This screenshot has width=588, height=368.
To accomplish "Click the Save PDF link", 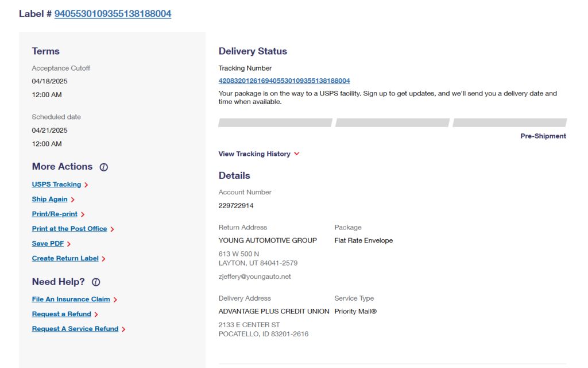I will (x=48, y=244).
